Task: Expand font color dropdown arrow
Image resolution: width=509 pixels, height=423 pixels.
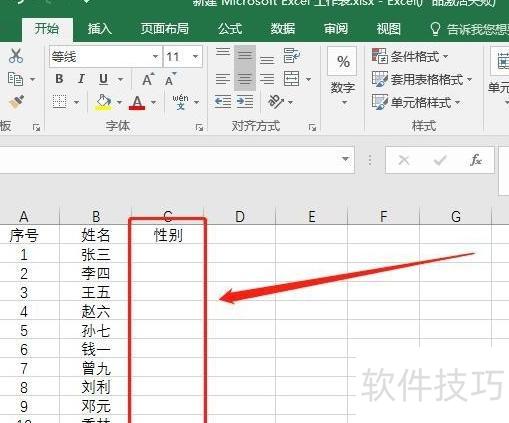Action: pos(153,102)
